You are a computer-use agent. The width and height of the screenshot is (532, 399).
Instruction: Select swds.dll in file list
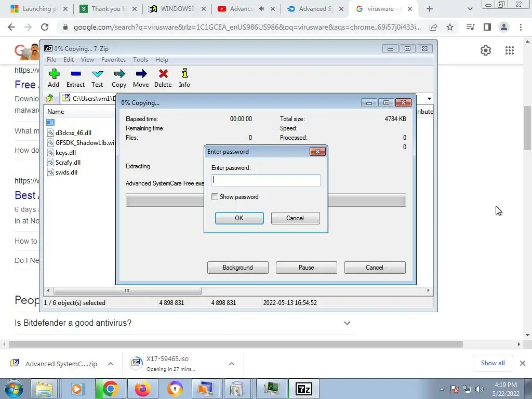tap(66, 172)
